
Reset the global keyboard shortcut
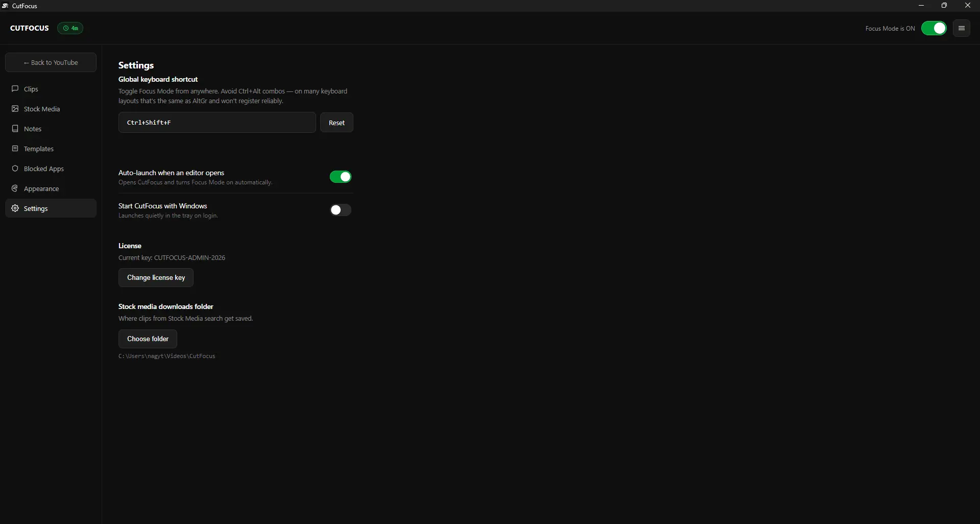pyautogui.click(x=337, y=123)
